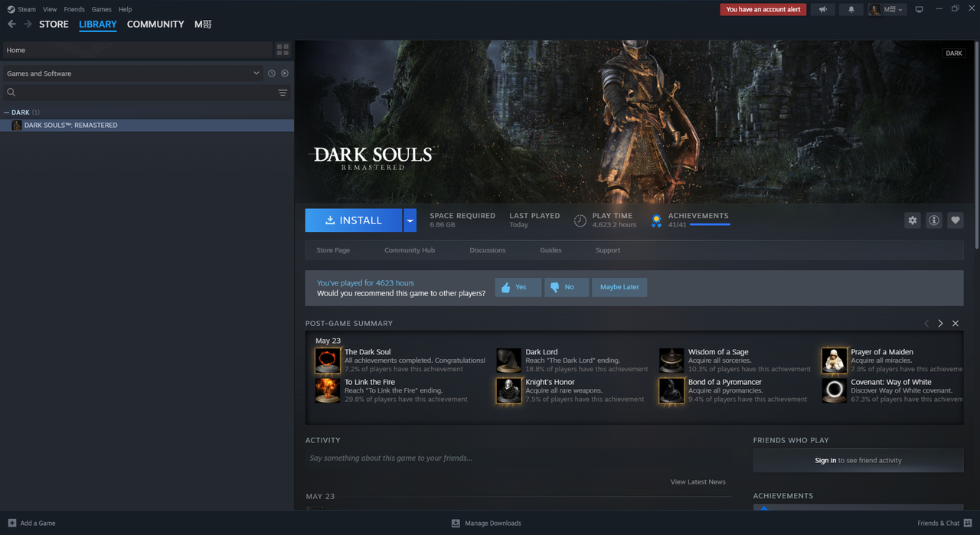Open Manage Downloads
The image size is (980, 535).
pyautogui.click(x=486, y=524)
